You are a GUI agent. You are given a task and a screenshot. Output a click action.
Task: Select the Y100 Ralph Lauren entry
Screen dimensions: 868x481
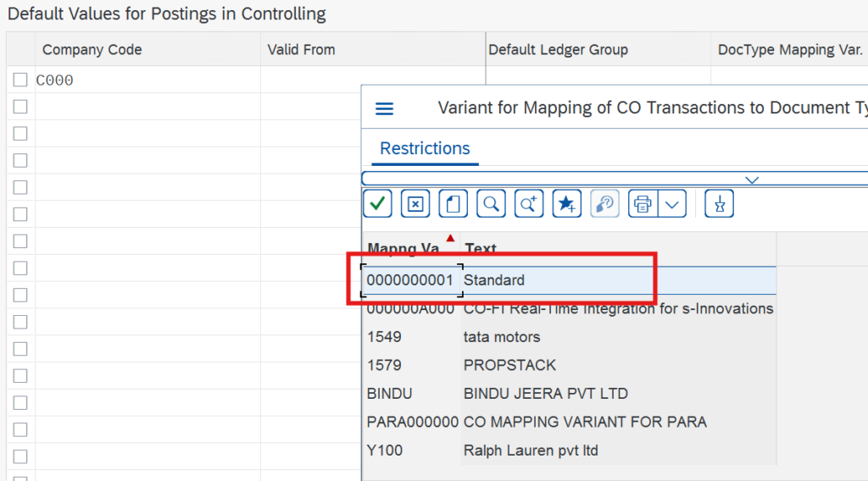pyautogui.click(x=531, y=451)
